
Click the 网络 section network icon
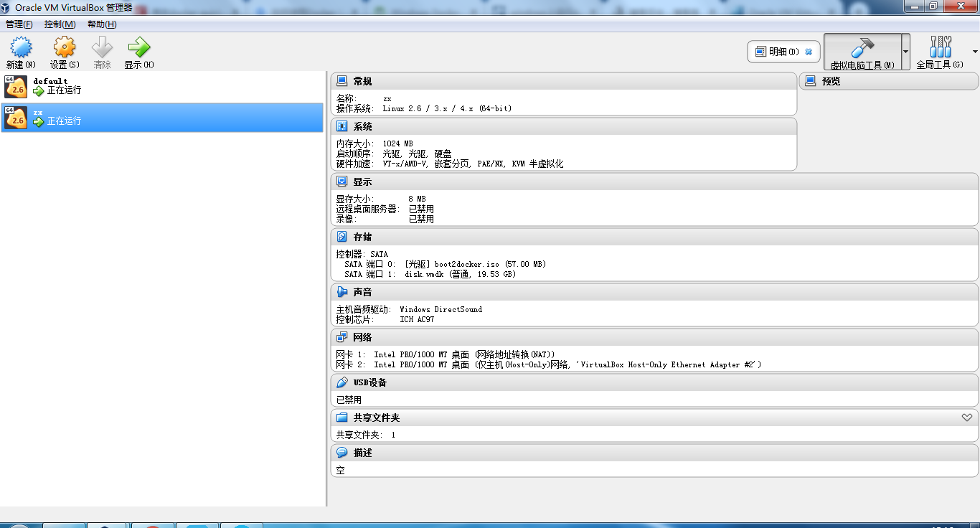[342, 337]
